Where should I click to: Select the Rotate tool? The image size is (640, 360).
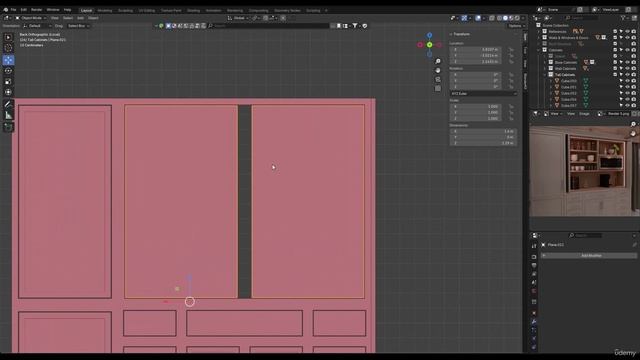click(8, 71)
